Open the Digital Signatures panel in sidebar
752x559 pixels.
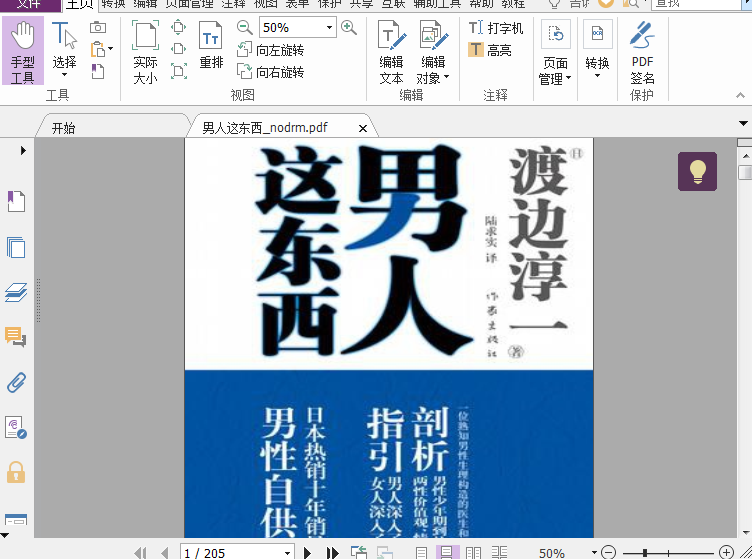point(16,427)
